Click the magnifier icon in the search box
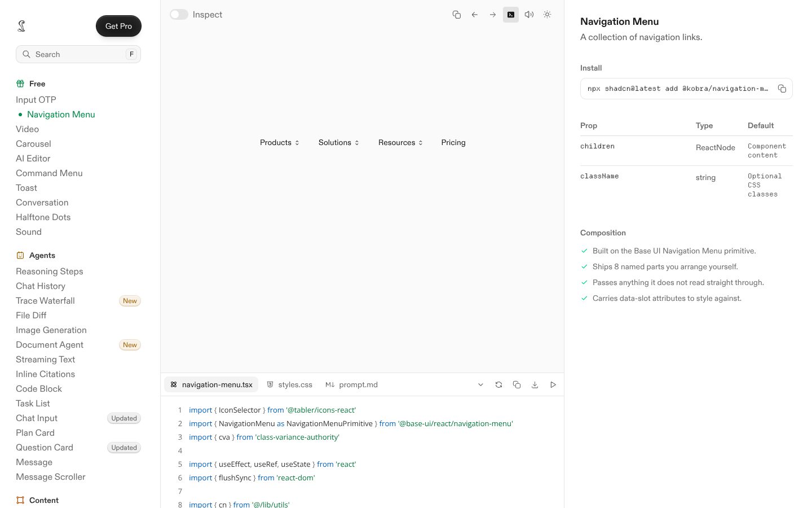Viewport: 812px width, 508px height. pyautogui.click(x=27, y=54)
